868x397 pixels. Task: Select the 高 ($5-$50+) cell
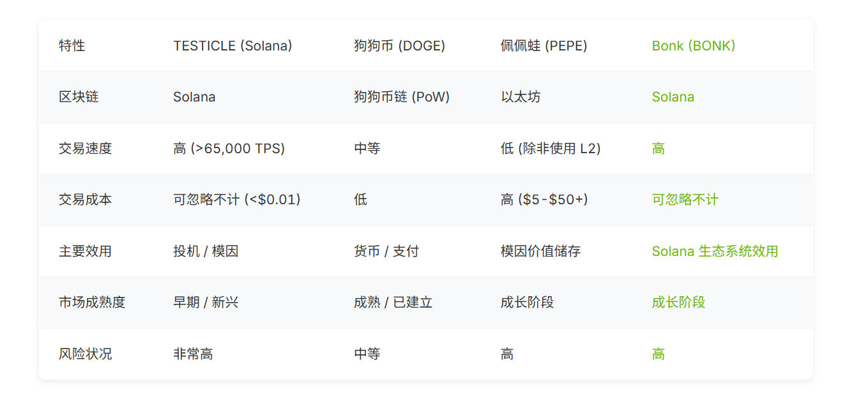click(x=544, y=200)
